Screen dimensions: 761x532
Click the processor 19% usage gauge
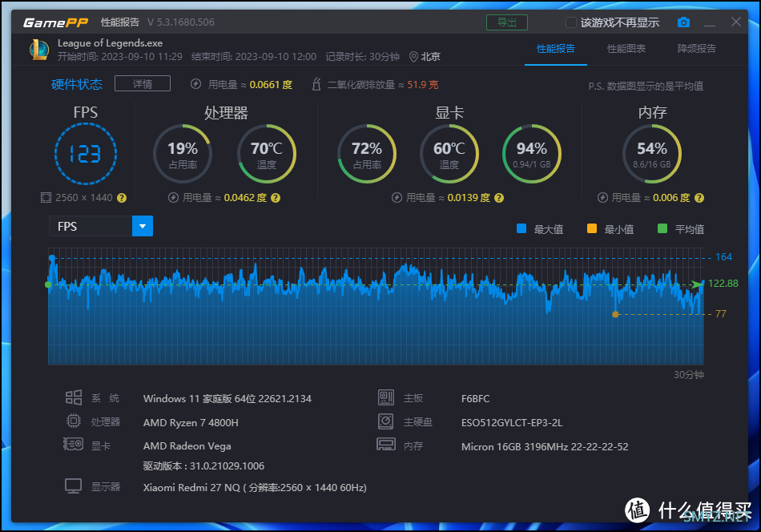(x=183, y=154)
